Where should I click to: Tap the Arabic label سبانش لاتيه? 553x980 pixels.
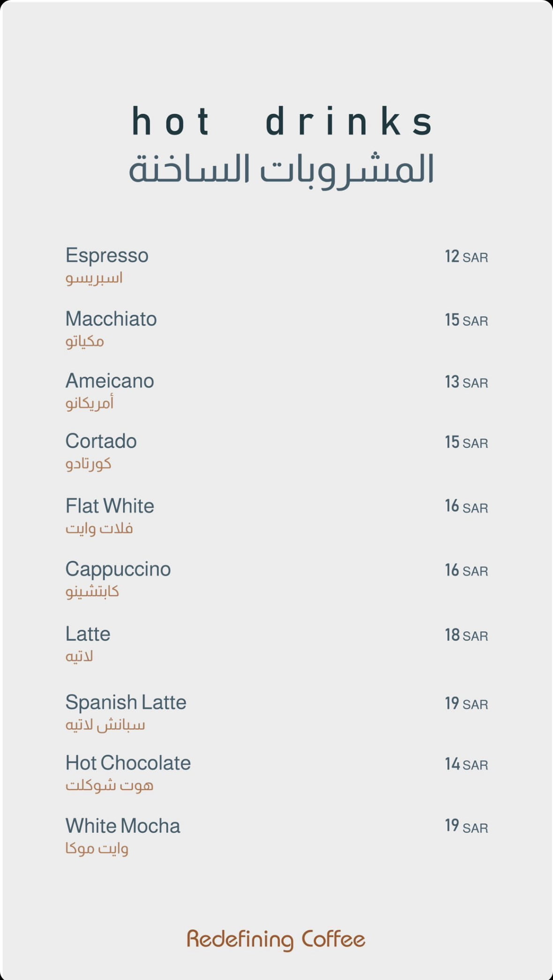tap(105, 725)
